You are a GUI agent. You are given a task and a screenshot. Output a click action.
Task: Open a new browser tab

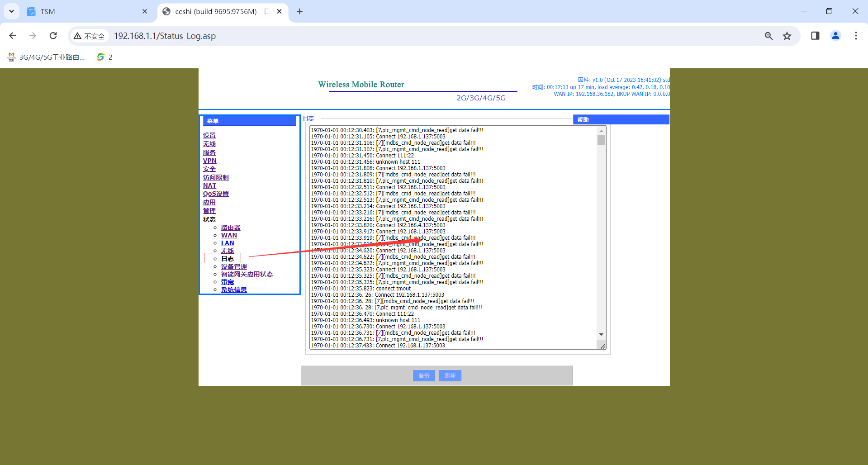click(299, 11)
